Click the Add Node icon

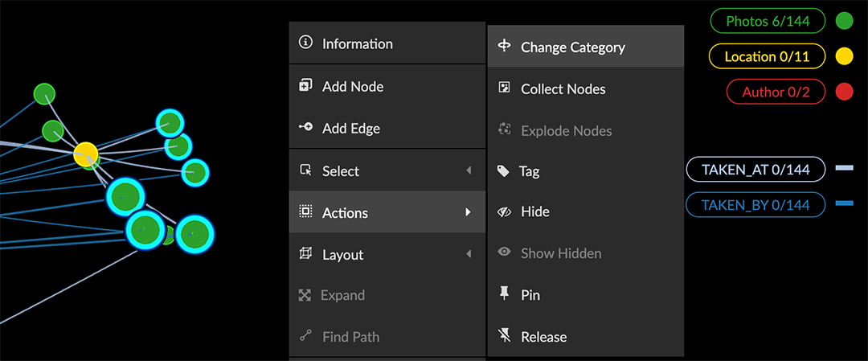coord(305,86)
